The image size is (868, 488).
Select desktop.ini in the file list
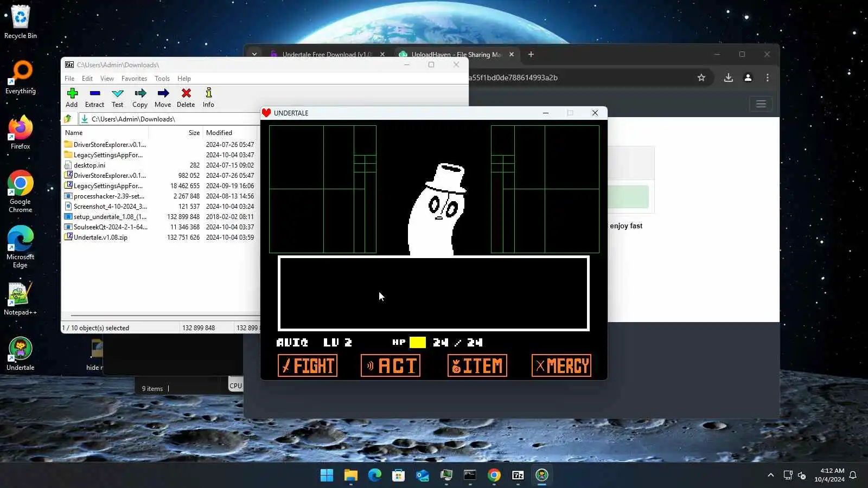coord(161,165)
